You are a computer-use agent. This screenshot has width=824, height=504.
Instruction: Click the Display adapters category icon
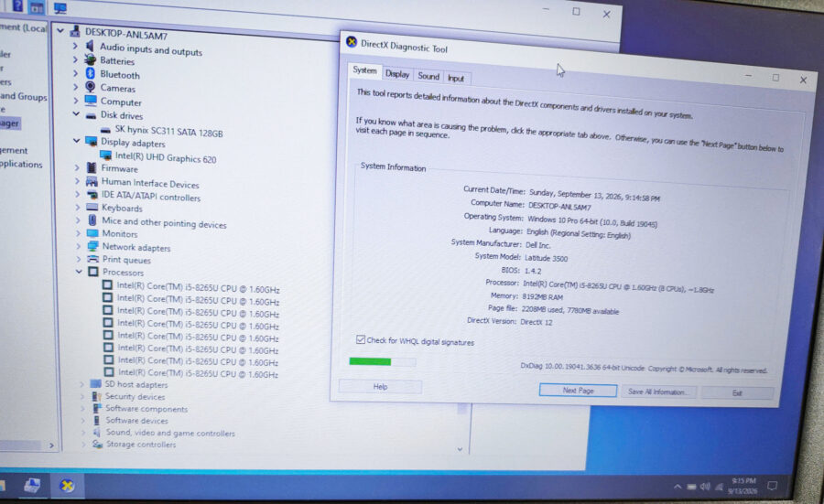pos(92,141)
